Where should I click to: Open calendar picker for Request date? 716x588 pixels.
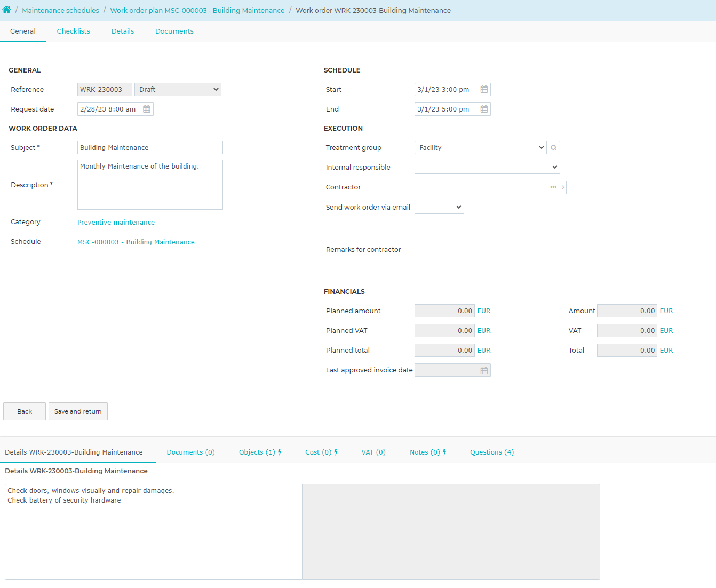[x=147, y=109]
